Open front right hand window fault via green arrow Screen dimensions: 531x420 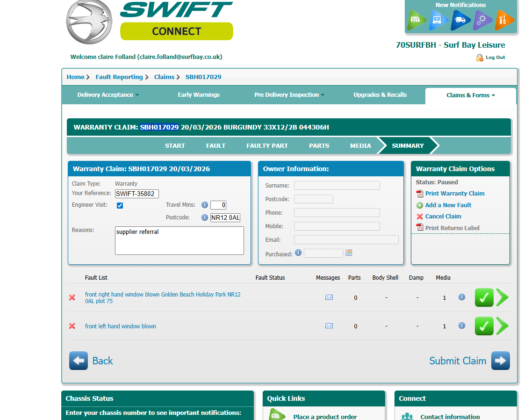[502, 297]
